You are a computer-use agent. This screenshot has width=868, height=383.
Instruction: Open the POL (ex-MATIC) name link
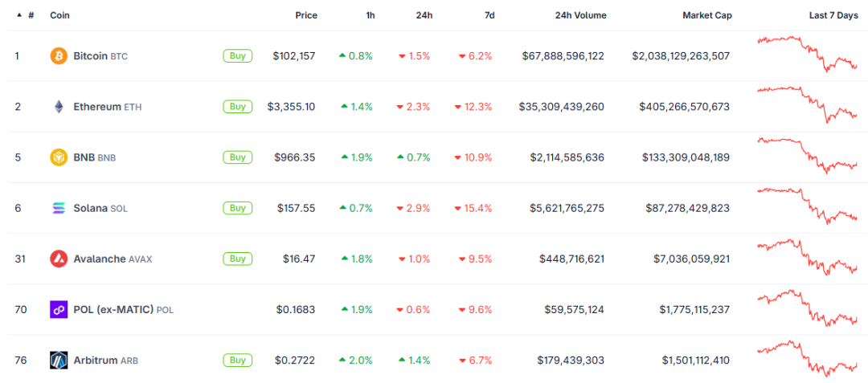(x=113, y=309)
